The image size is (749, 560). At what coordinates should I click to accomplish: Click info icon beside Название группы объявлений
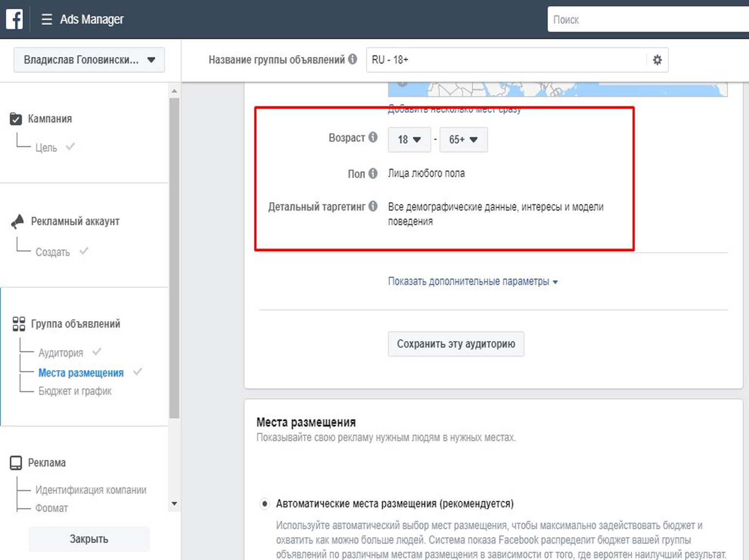click(353, 59)
